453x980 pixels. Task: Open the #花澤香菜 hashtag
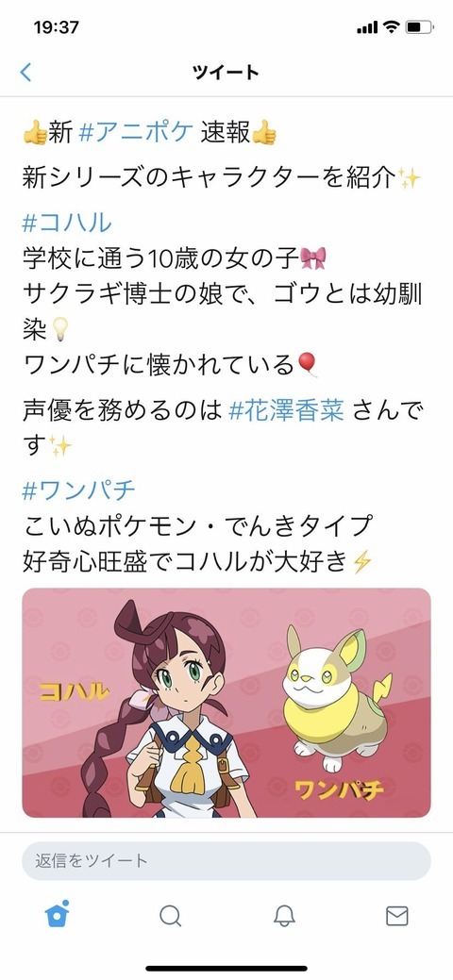click(x=287, y=410)
